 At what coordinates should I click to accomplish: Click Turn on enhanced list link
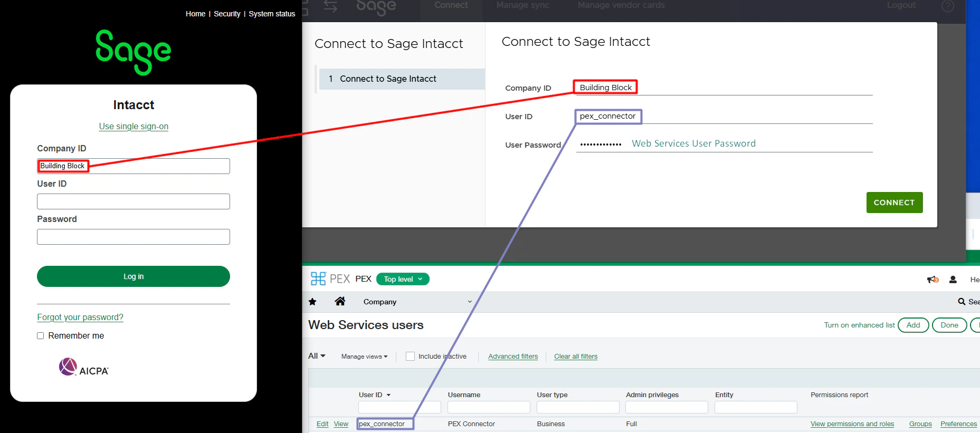click(859, 325)
